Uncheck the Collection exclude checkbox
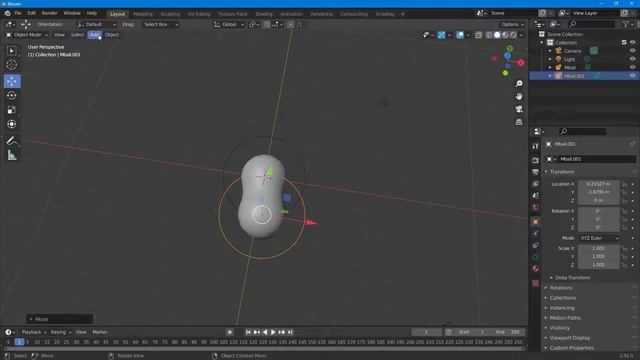640x360 pixels. (x=624, y=42)
